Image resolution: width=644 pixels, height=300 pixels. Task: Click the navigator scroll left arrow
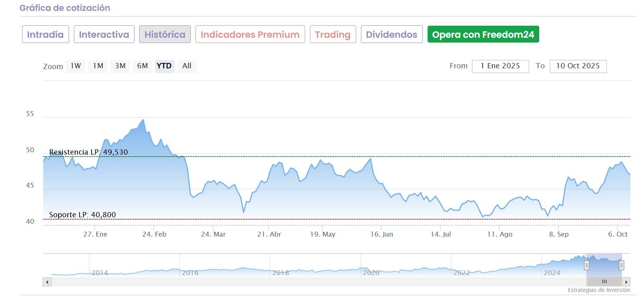pos(47,282)
